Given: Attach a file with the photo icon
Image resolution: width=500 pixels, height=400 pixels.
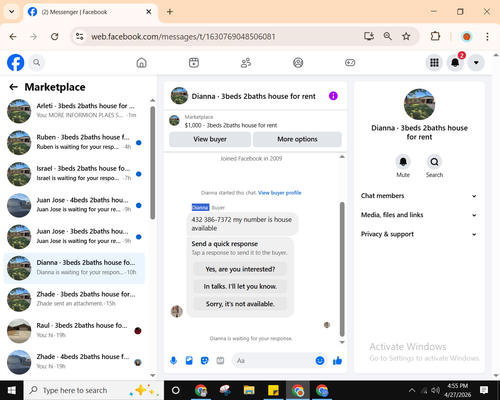Looking at the screenshot, I should pos(189,360).
